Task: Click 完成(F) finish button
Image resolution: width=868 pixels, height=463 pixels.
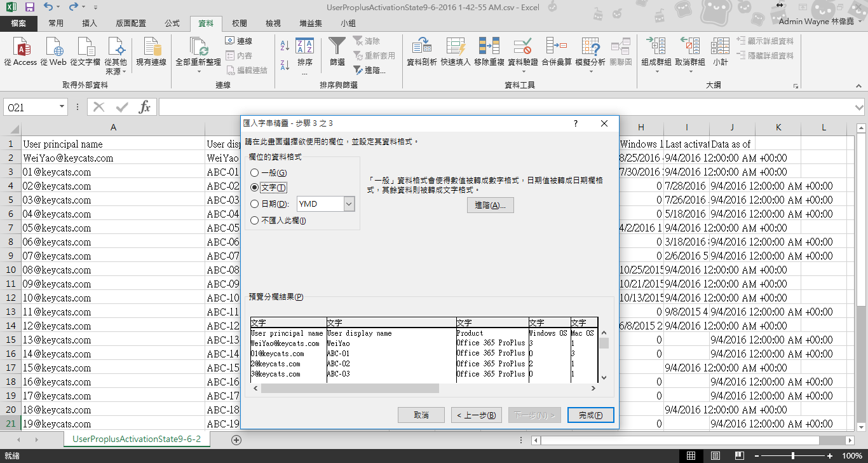Action: (591, 415)
